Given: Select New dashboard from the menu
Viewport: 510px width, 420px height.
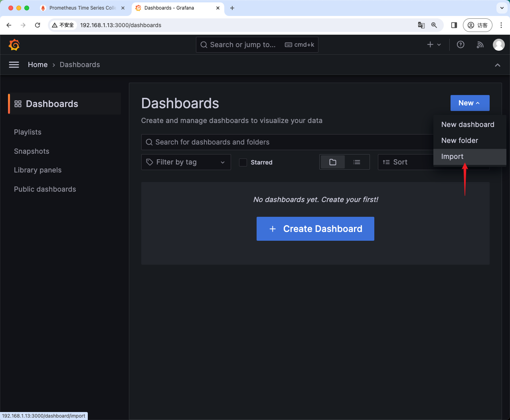Looking at the screenshot, I should click(x=470, y=125).
